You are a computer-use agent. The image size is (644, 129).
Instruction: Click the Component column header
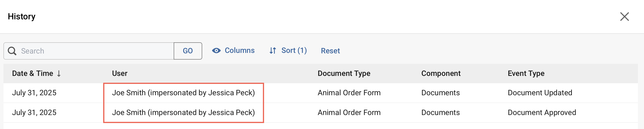tap(441, 73)
